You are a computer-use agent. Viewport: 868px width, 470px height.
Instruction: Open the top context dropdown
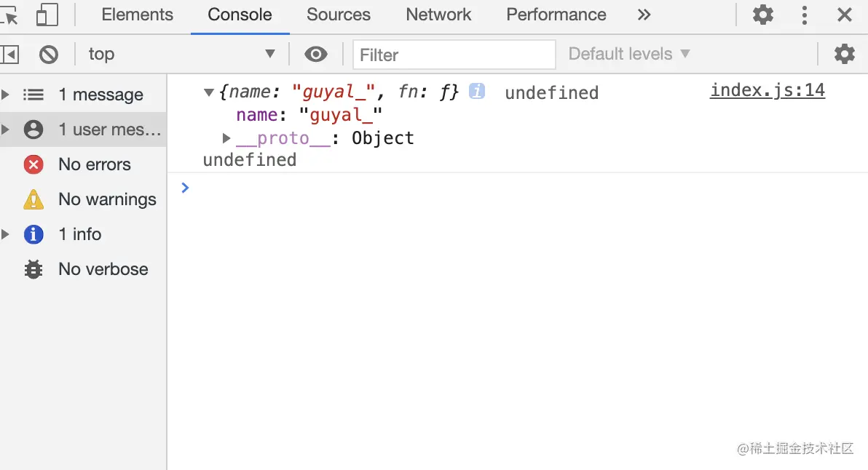point(181,54)
